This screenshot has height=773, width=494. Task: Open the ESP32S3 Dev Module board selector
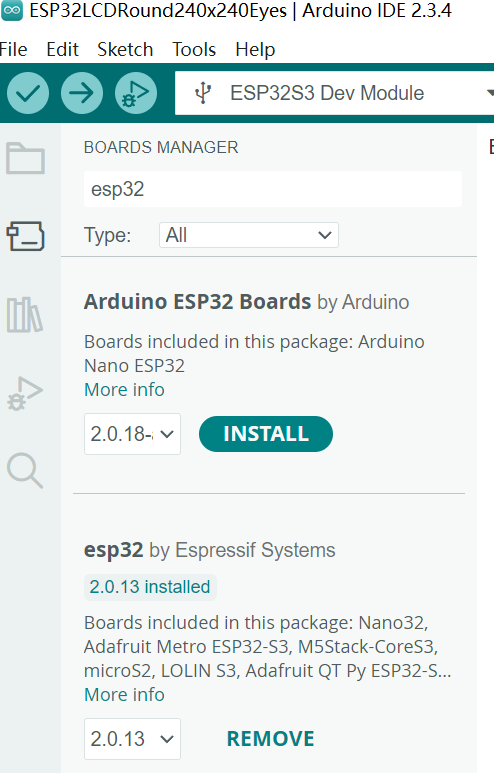[334, 93]
